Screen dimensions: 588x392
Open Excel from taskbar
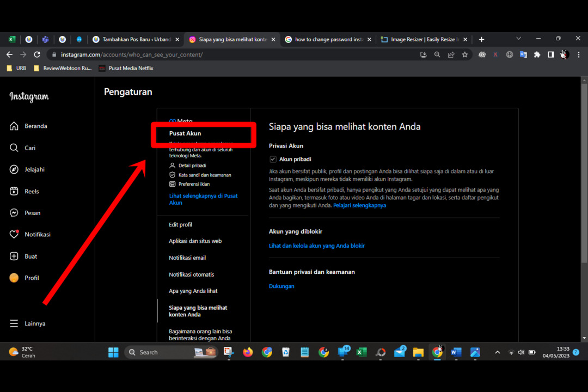pos(362,352)
